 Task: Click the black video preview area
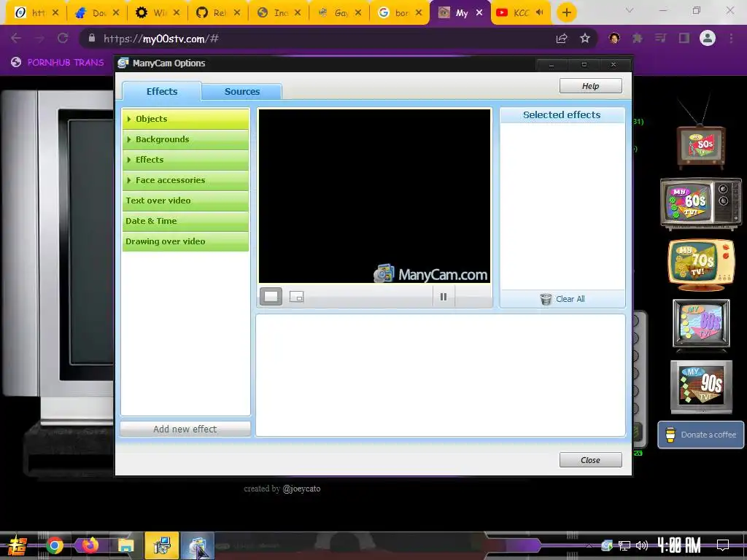[374, 196]
